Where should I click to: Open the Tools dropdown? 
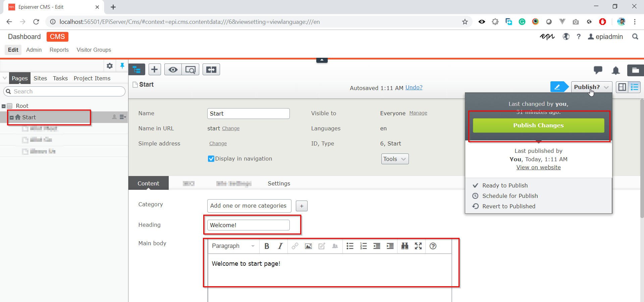395,159
